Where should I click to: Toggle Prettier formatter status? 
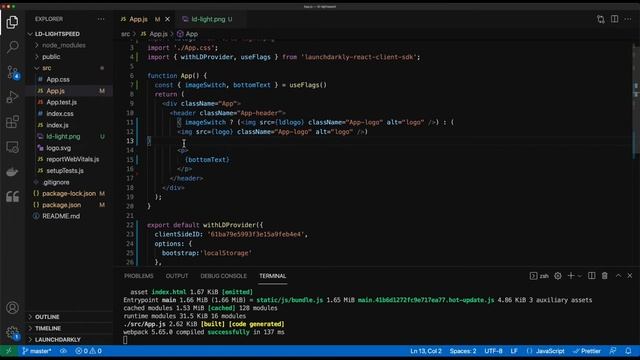click(587, 351)
